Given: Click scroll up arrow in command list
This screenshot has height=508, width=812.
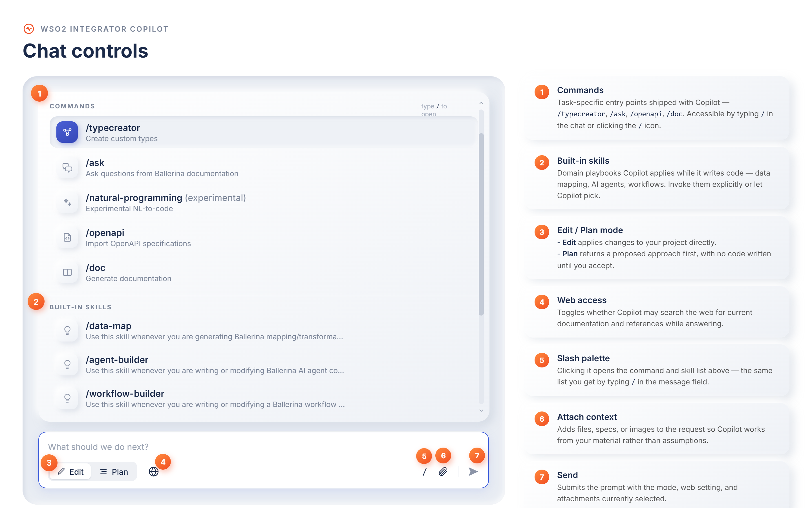Looking at the screenshot, I should (481, 103).
